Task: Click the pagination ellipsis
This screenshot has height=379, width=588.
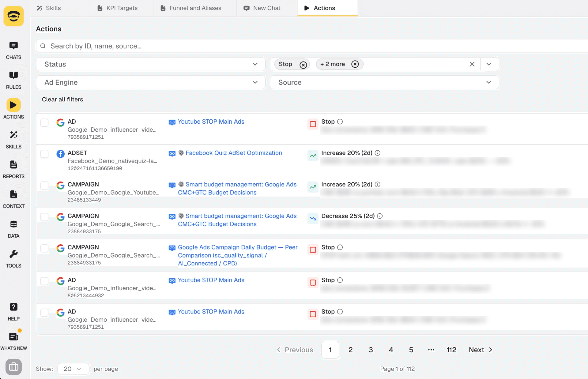Action: (x=431, y=350)
